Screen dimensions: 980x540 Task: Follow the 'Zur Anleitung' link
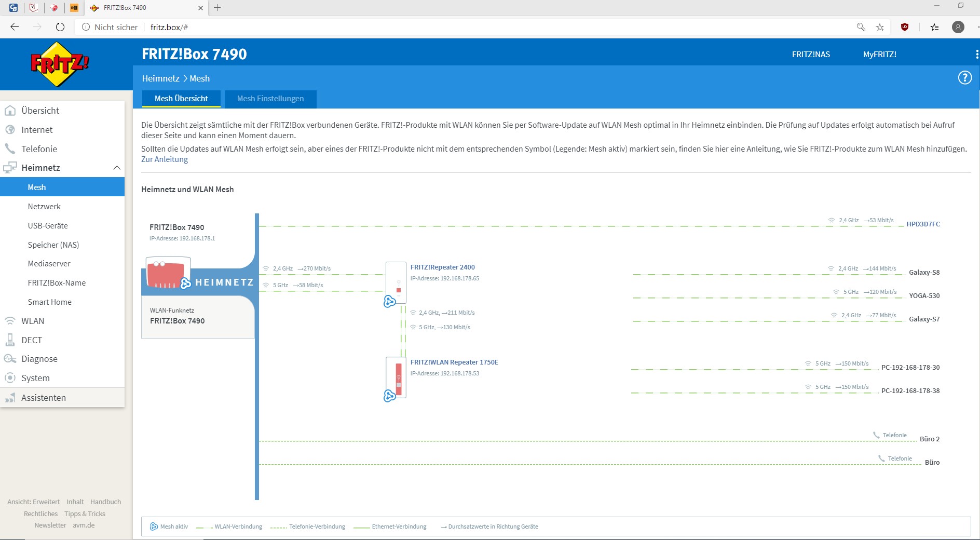[x=165, y=159]
